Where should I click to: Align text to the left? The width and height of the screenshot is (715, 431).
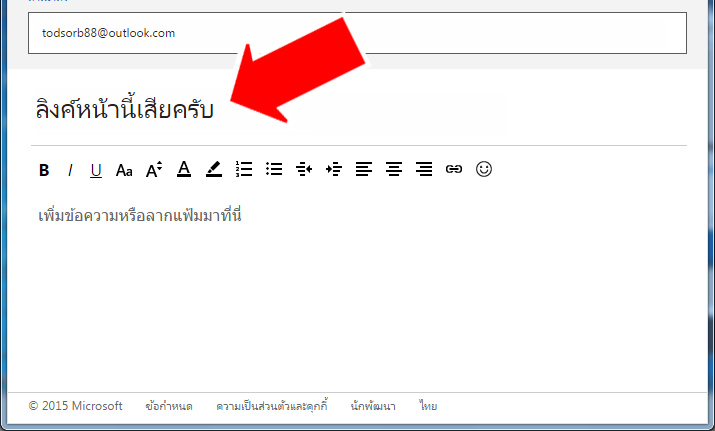point(364,169)
